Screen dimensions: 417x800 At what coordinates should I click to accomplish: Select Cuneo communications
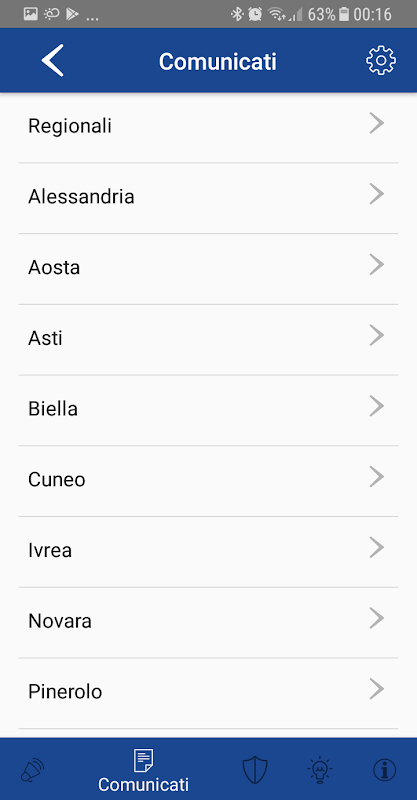pos(208,481)
